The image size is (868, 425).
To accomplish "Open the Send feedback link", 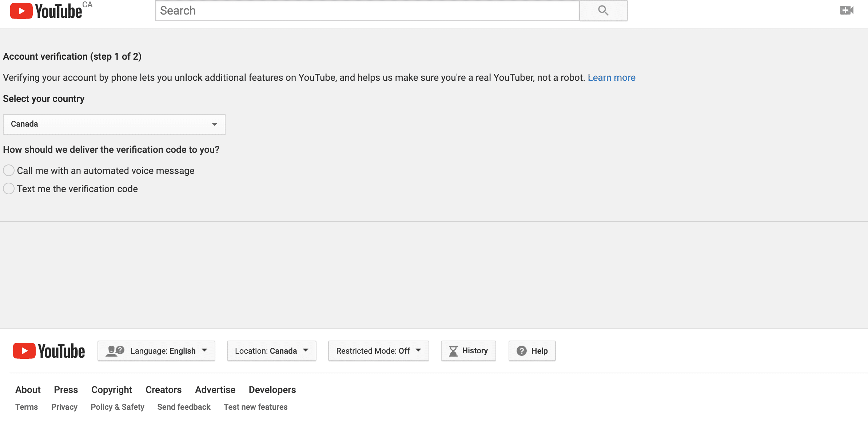I will coord(184,407).
